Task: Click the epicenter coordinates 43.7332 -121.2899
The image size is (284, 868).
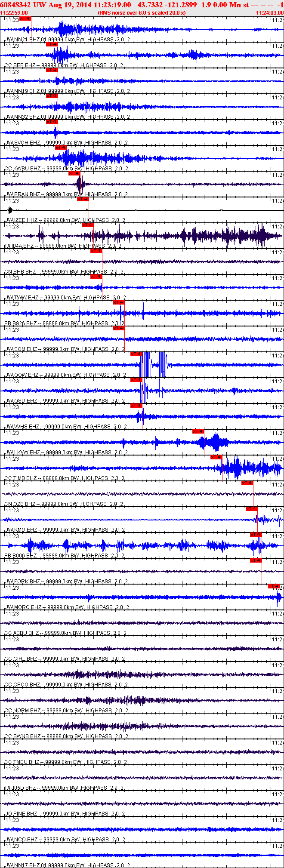Action: point(167,5)
